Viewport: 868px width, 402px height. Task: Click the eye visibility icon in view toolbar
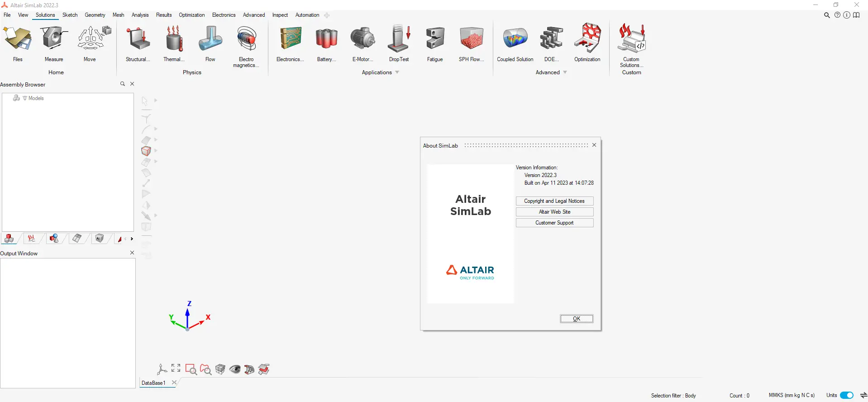pos(235,369)
